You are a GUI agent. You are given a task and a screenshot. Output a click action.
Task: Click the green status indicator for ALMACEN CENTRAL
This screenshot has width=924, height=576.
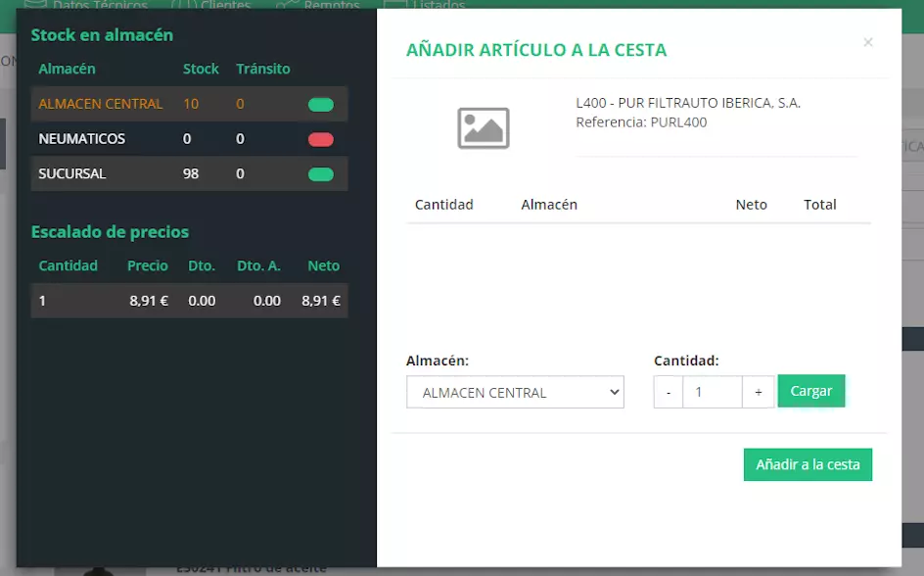pos(320,105)
